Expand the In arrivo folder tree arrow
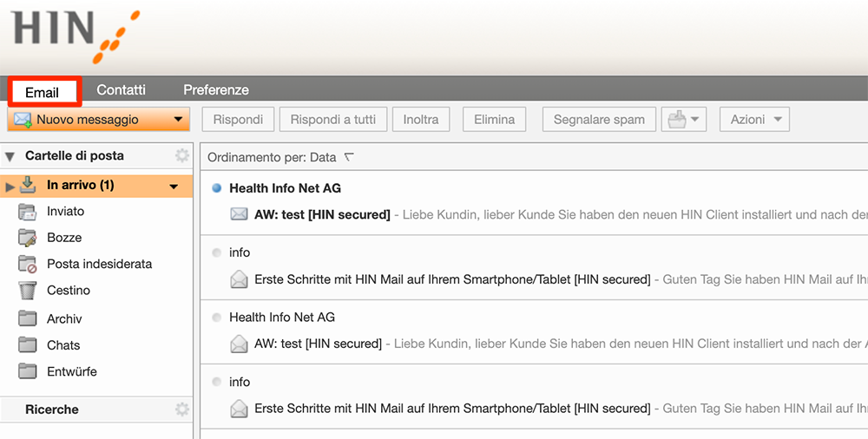 coord(10,187)
